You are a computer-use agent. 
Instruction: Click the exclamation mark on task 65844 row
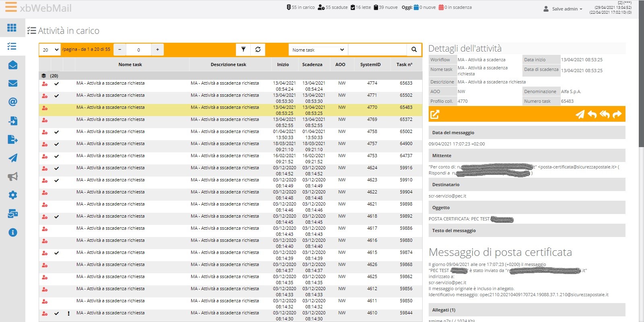coord(68,314)
